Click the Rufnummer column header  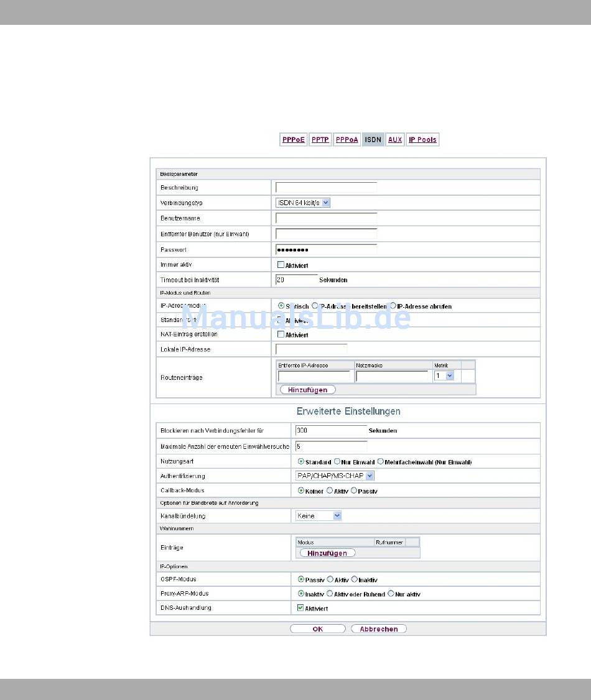click(x=389, y=543)
